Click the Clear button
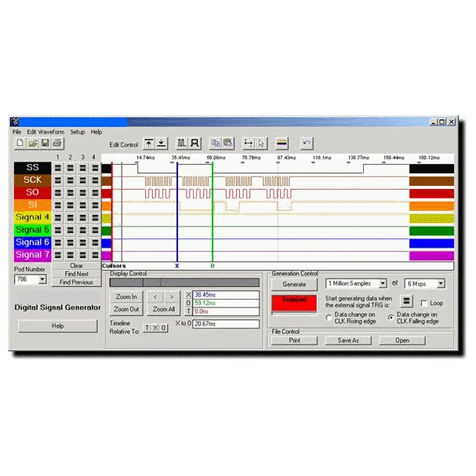Viewport: 476px width, 476px height. [77, 266]
